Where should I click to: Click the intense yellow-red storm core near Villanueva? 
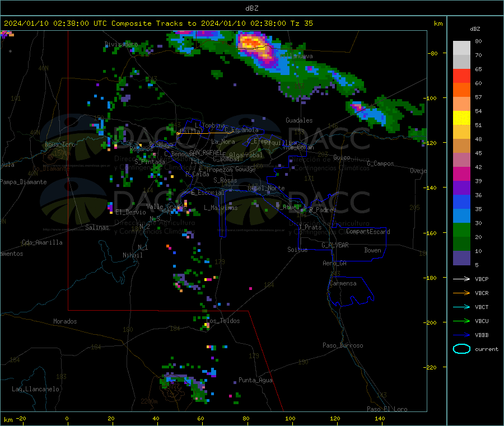[x=251, y=43]
